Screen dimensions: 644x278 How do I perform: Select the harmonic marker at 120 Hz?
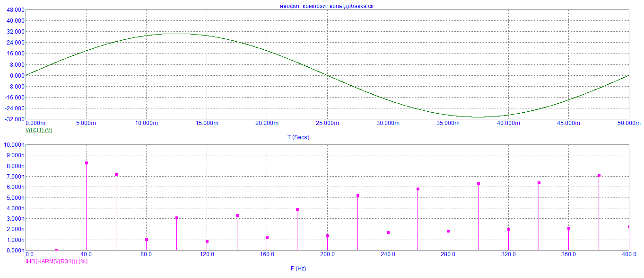207,242
